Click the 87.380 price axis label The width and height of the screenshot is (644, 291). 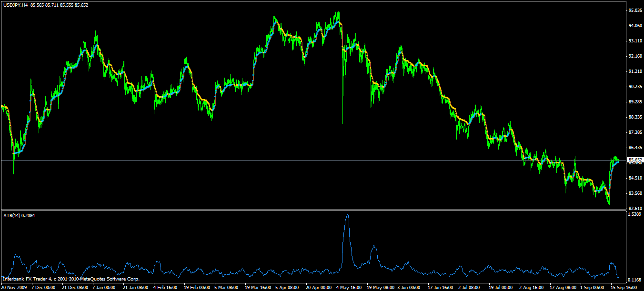click(x=635, y=132)
